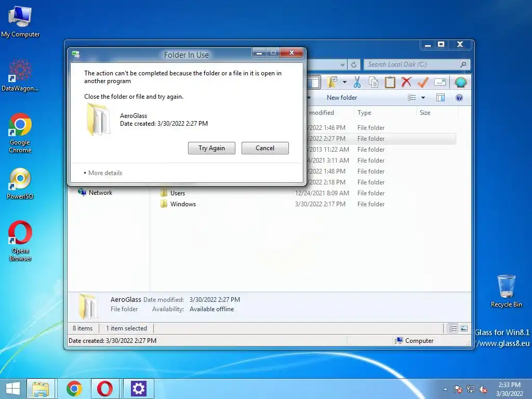Sort by the Size column header
This screenshot has height=399, width=532.
pos(425,113)
